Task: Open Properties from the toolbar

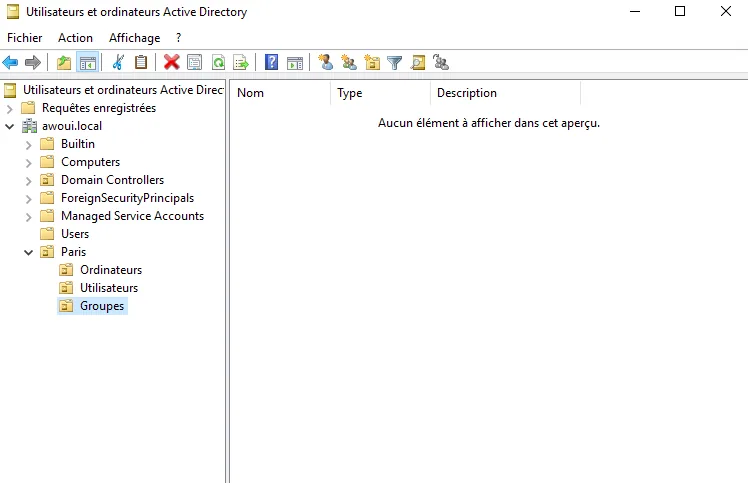Action: coord(195,63)
